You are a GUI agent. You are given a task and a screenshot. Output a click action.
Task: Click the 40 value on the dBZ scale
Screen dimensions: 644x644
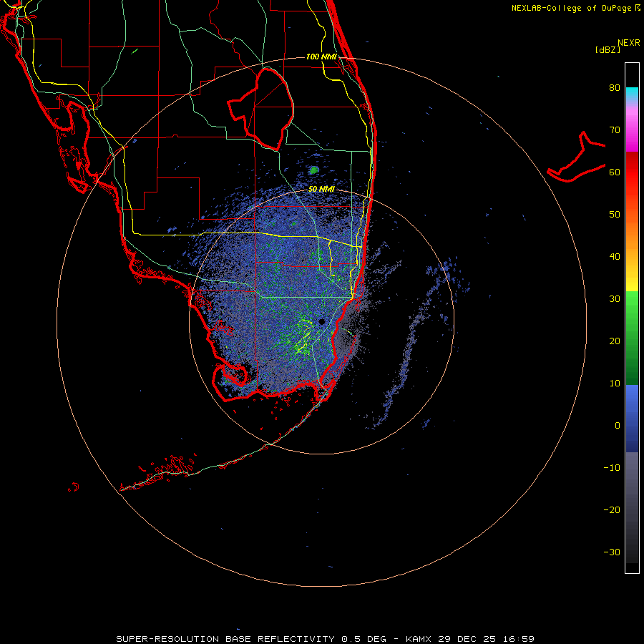pyautogui.click(x=615, y=257)
